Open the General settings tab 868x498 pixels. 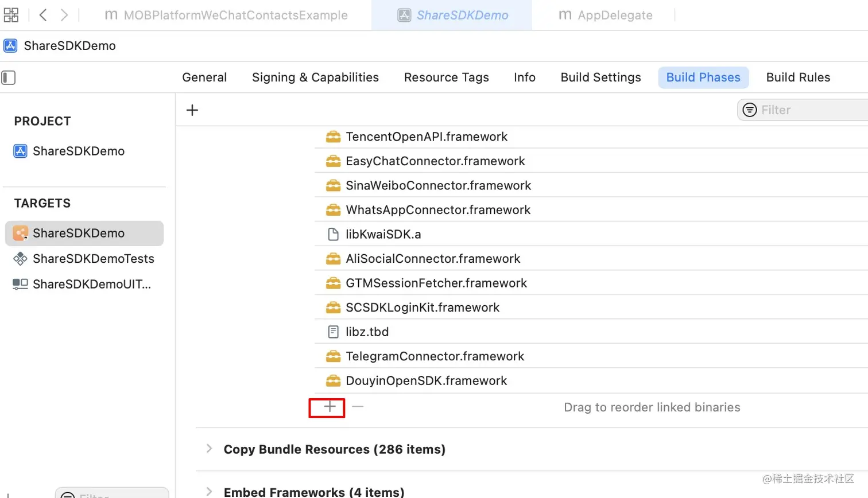point(204,77)
